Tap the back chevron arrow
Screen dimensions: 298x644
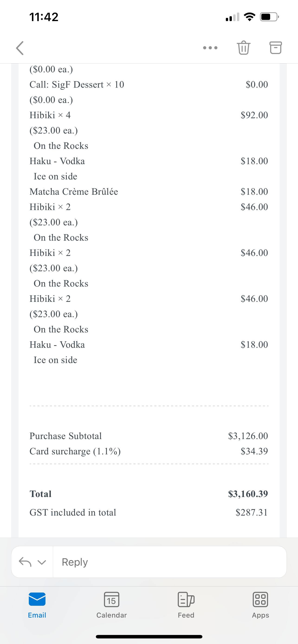pyautogui.click(x=20, y=48)
